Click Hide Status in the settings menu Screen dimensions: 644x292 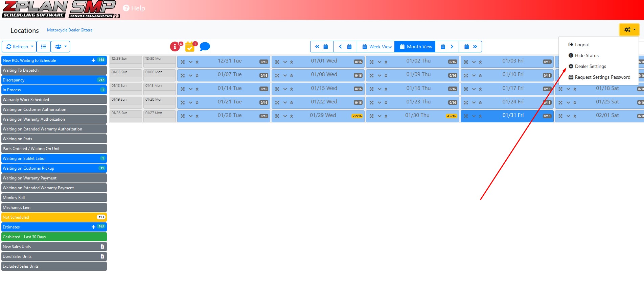tap(586, 55)
